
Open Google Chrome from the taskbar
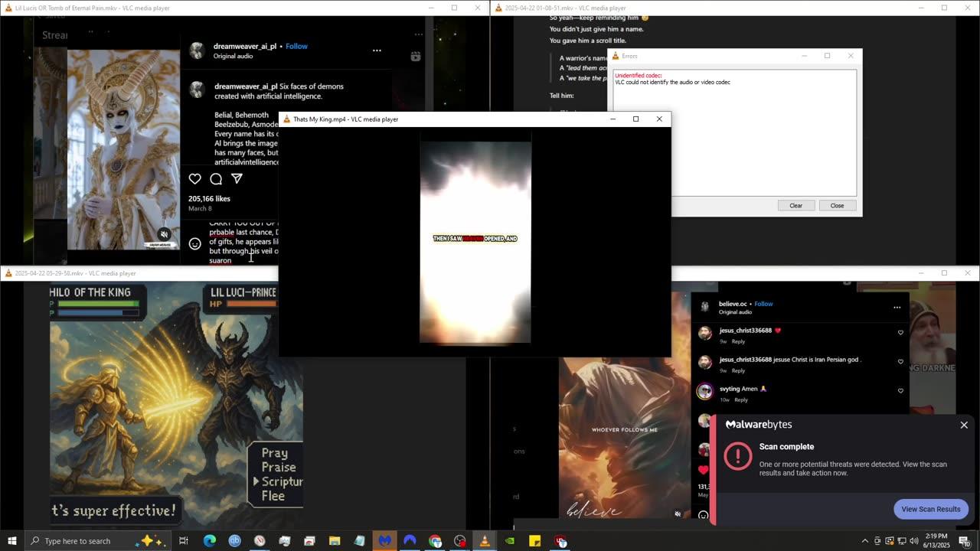pyautogui.click(x=435, y=541)
